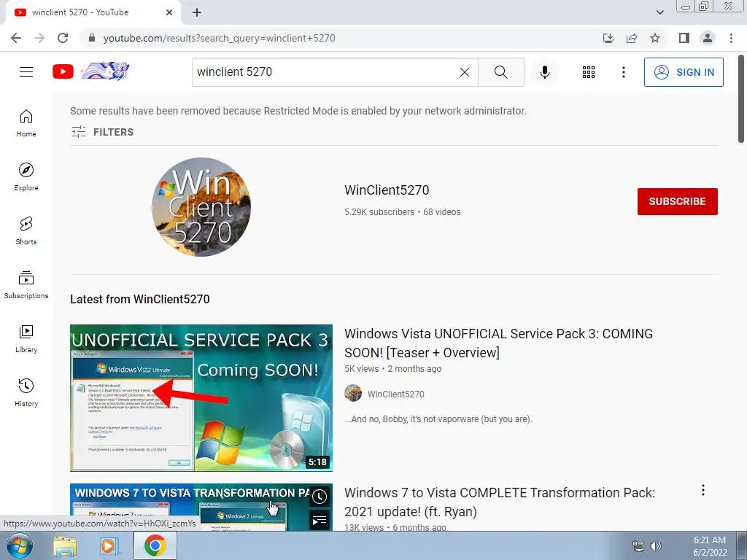Launch Windows Media Player from taskbar
Screen dimensions: 747x560
[x=109, y=545]
